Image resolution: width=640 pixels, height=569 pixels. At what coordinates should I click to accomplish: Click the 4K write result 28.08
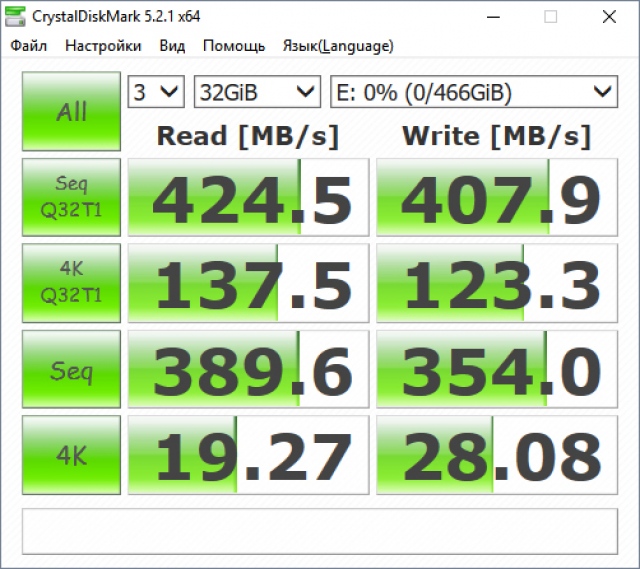[495, 457]
